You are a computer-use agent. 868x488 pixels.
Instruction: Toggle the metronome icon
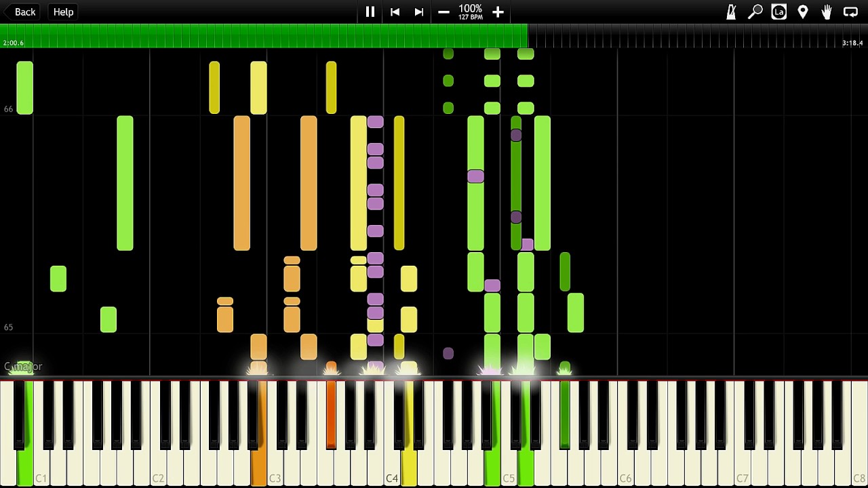coord(731,12)
